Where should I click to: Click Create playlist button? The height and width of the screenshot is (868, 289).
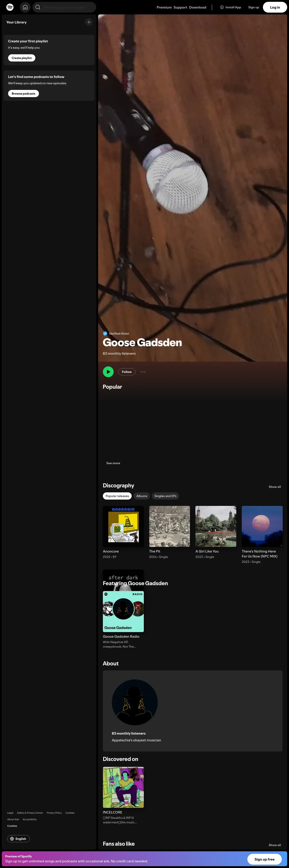click(x=22, y=58)
